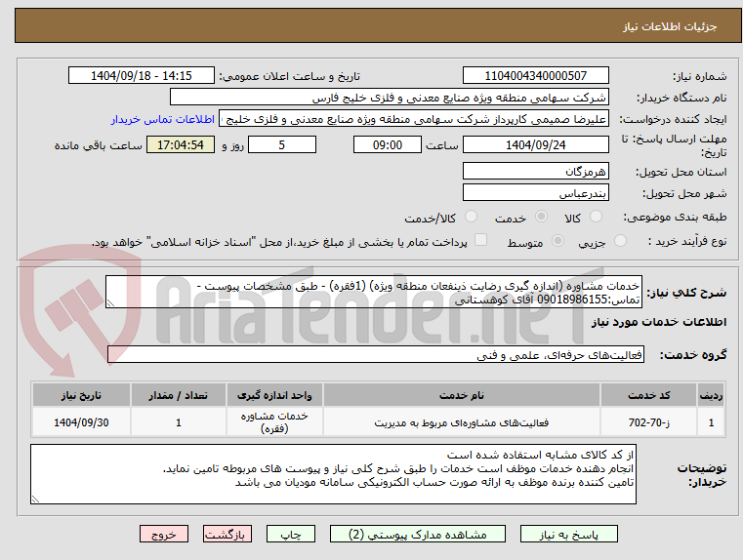Click the پاسخ به نیاز button
Image resolution: width=743 pixels, height=560 pixels.
pos(568,534)
